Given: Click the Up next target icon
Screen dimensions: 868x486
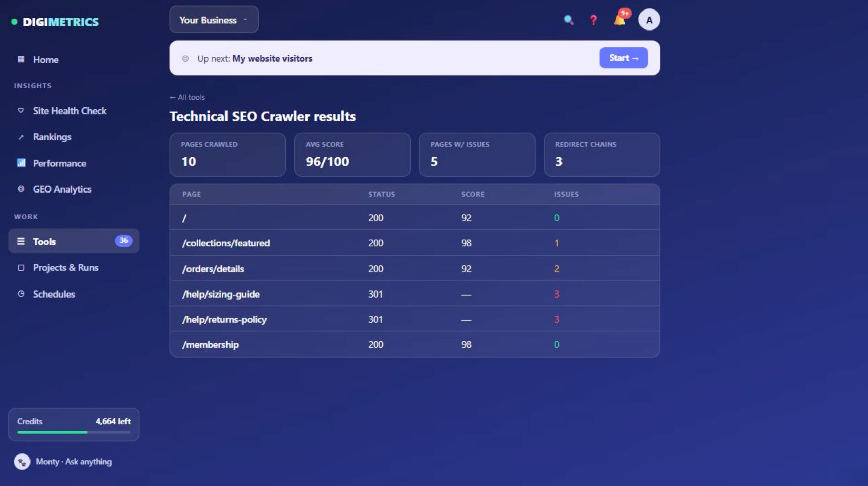Looking at the screenshot, I should (x=185, y=58).
